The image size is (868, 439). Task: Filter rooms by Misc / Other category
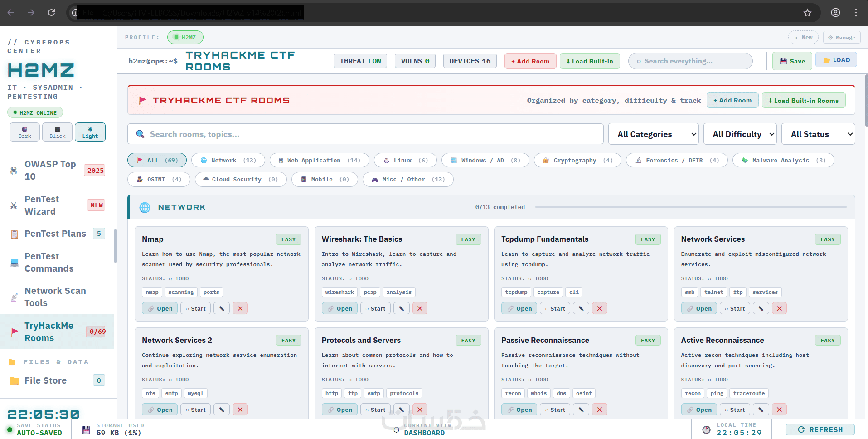[x=408, y=179]
